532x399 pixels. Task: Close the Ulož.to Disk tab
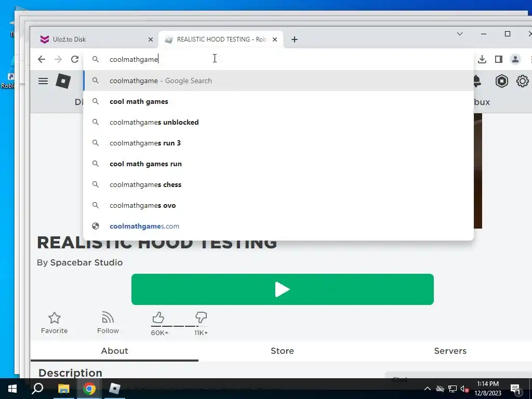(x=151, y=39)
